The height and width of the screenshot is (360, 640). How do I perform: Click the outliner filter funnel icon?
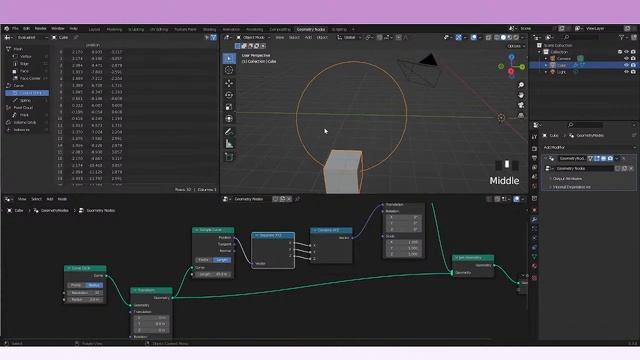[x=622, y=37]
